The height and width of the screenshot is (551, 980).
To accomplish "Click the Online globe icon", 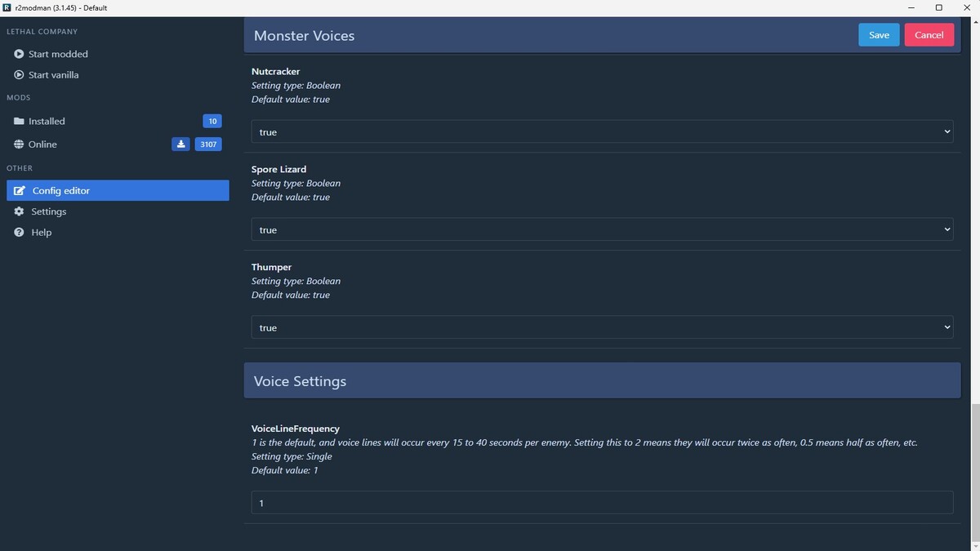I will pyautogui.click(x=19, y=144).
